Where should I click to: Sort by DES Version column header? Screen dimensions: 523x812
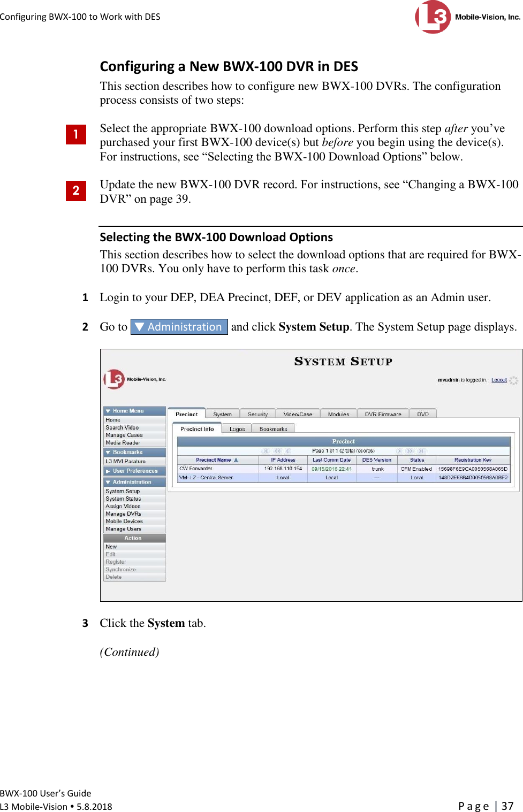376,460
